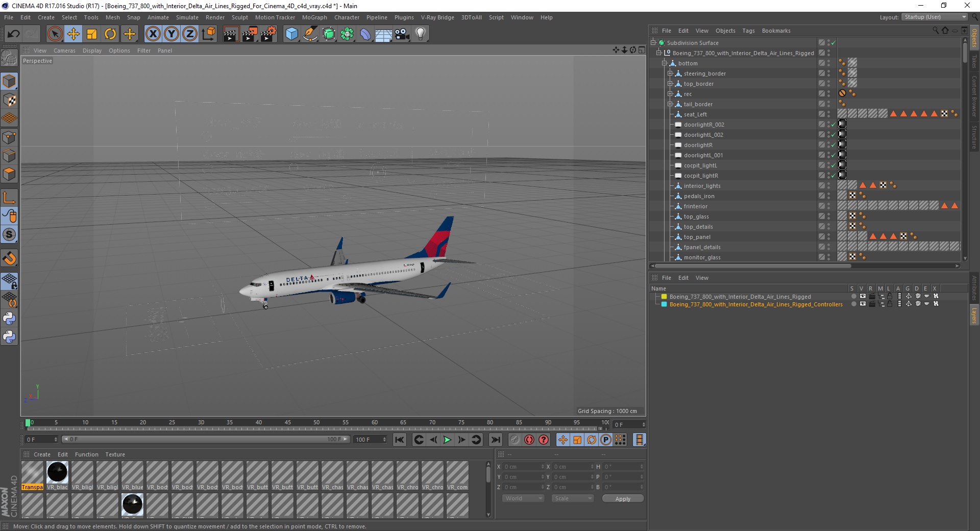980x531 pixels.
Task: Add a Light object
Action: click(x=421, y=34)
